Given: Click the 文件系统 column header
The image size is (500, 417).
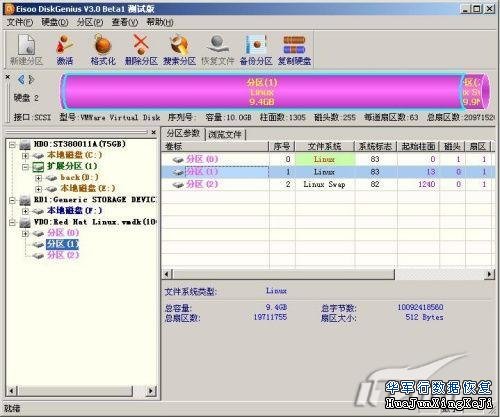Looking at the screenshot, I should point(324,146).
